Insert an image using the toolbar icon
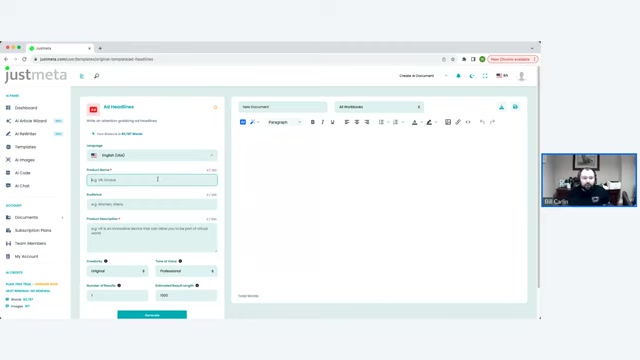The width and height of the screenshot is (640, 360). click(448, 122)
